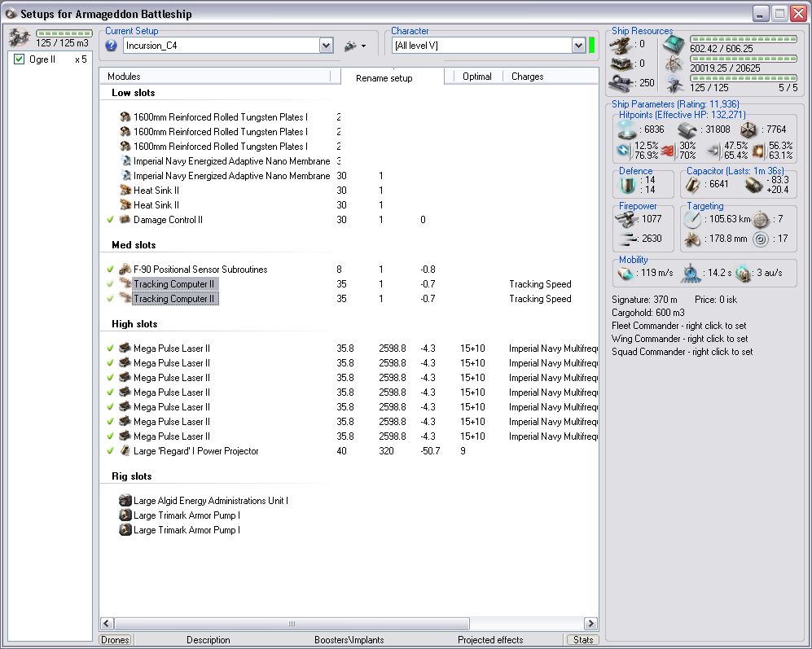Click the scan resolution icon beside 178.8 mm
812x649 pixels.
pos(692,239)
